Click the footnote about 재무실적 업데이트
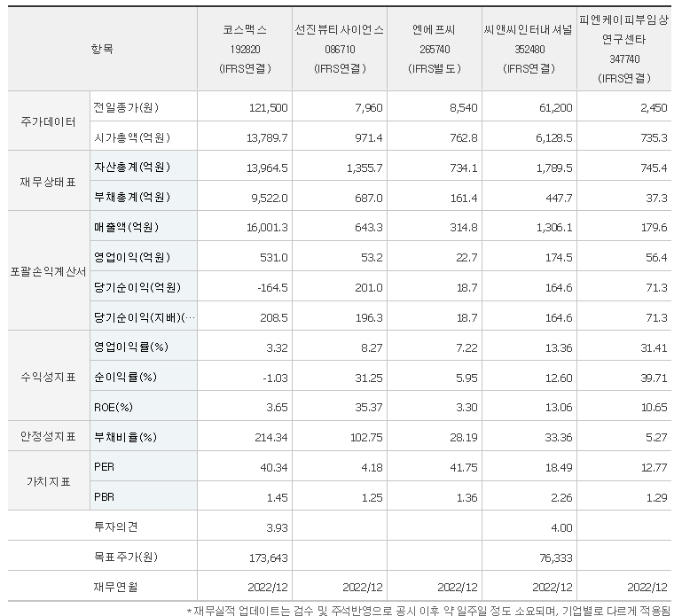This screenshot has height=616, width=682. 429,611
